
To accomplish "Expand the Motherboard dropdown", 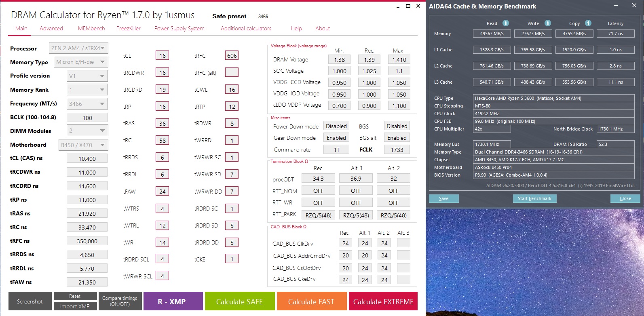I will (83, 145).
